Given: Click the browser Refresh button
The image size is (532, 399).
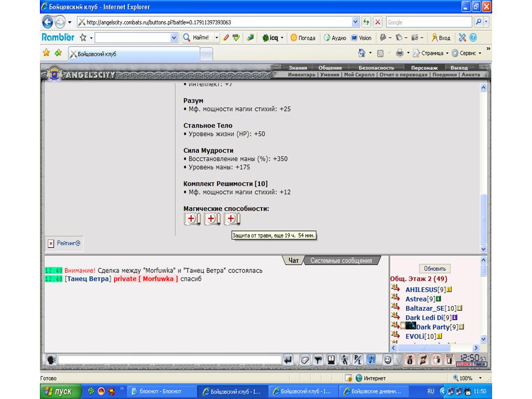Looking at the screenshot, I should point(366,22).
